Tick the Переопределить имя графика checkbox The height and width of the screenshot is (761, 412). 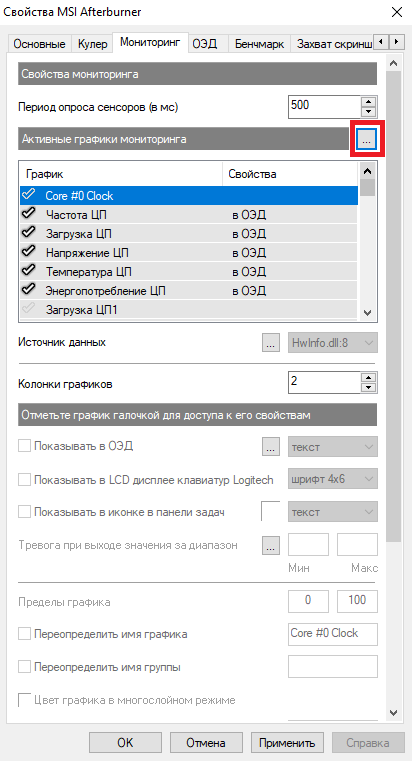[x=24, y=634]
